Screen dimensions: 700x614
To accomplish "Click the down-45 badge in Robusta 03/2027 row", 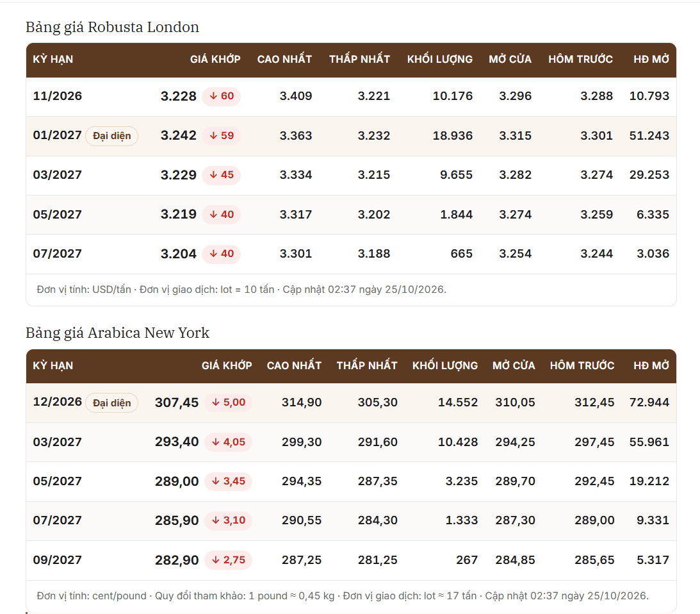I will (x=222, y=175).
